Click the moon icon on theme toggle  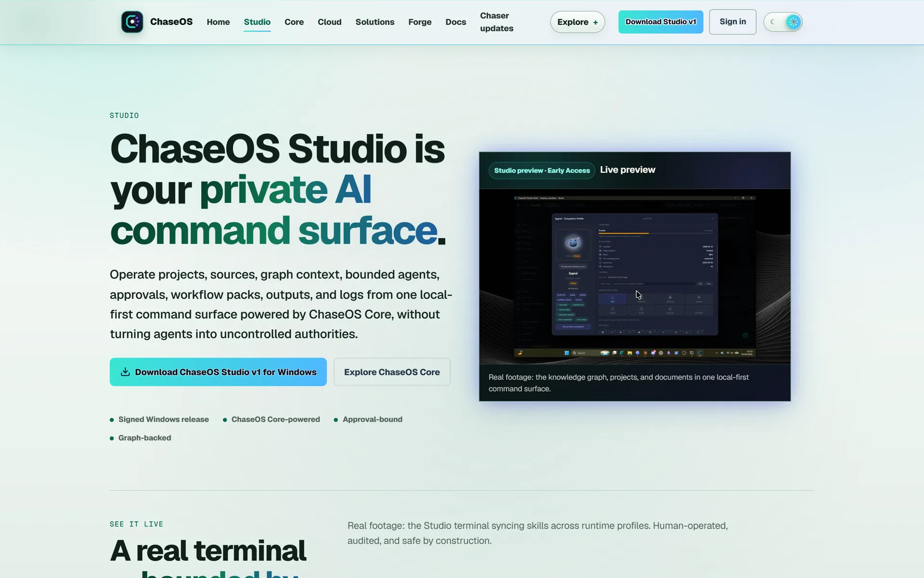(772, 22)
